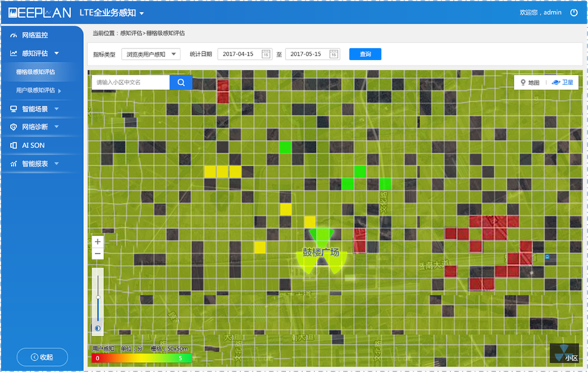Click the power logout icon
588x372 pixels.
(x=574, y=12)
